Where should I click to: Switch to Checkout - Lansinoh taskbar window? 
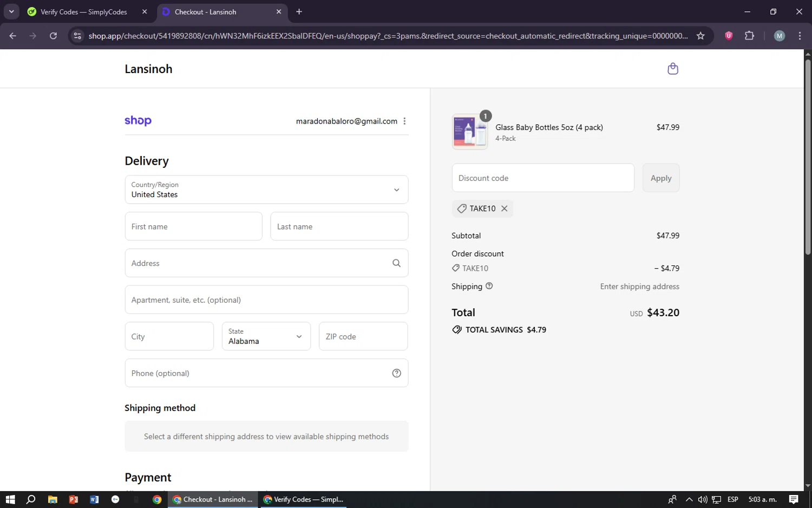[x=213, y=499]
